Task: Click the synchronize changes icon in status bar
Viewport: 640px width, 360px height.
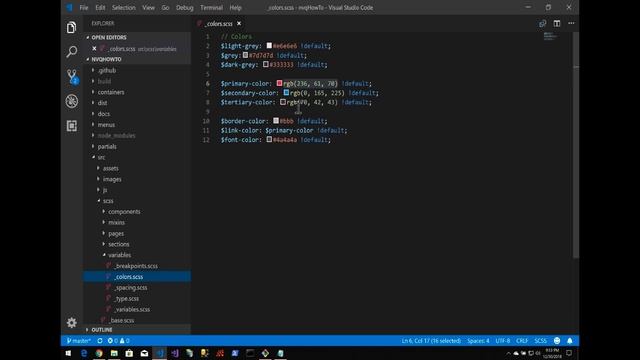Action: (100, 341)
